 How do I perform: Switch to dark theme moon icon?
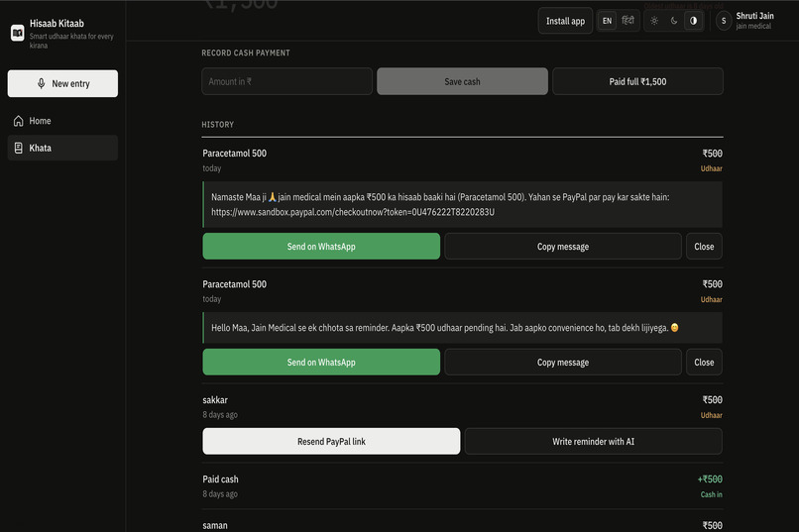(x=674, y=21)
